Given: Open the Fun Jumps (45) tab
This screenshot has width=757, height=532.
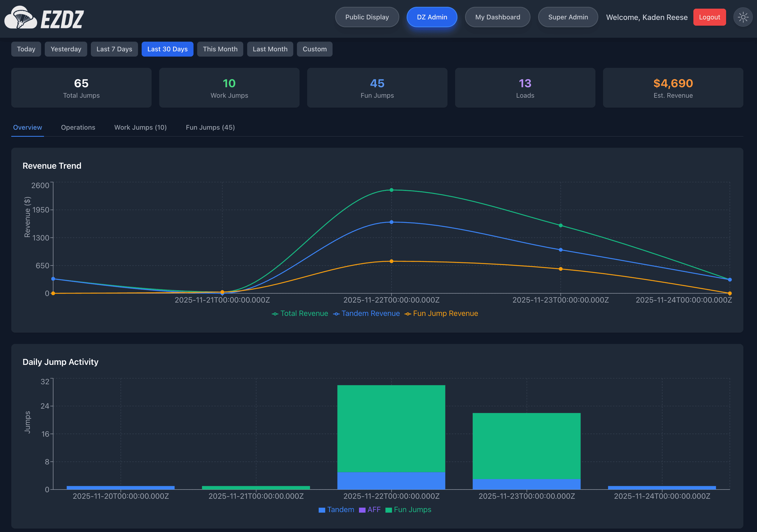Looking at the screenshot, I should (210, 127).
